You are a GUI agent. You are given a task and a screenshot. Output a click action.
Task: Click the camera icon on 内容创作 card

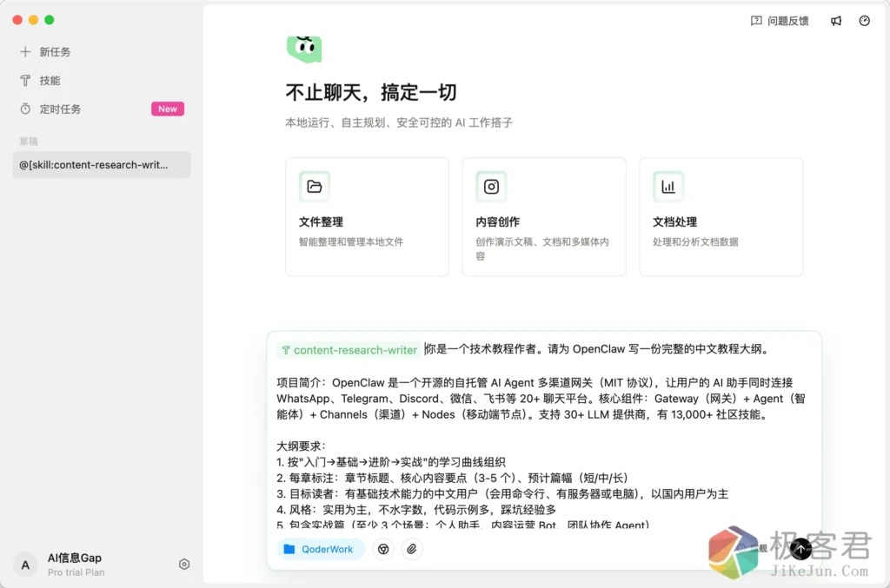(x=491, y=187)
